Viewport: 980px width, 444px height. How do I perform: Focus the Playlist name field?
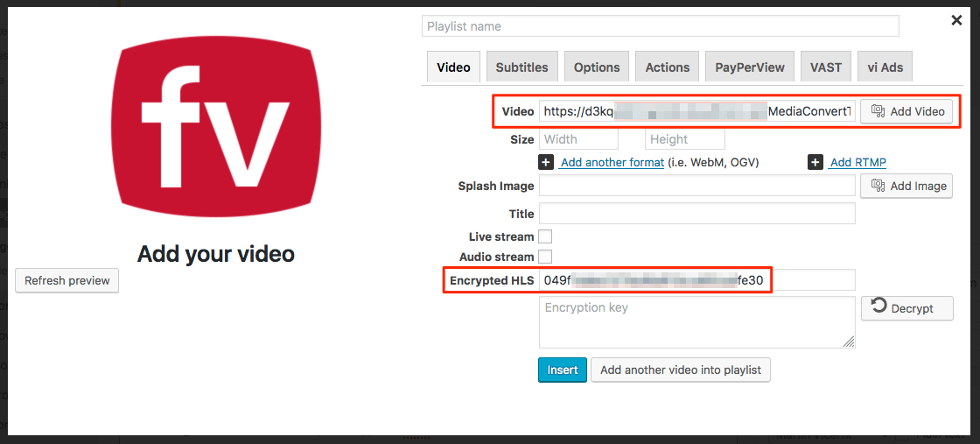coord(661,26)
